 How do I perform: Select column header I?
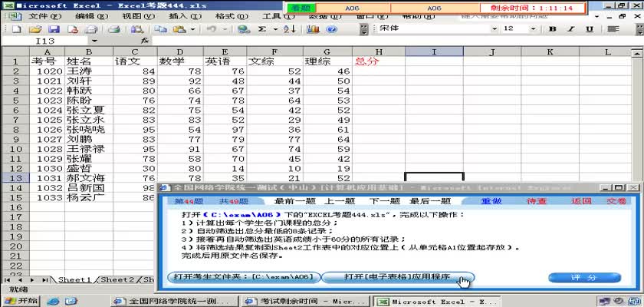[x=434, y=51]
